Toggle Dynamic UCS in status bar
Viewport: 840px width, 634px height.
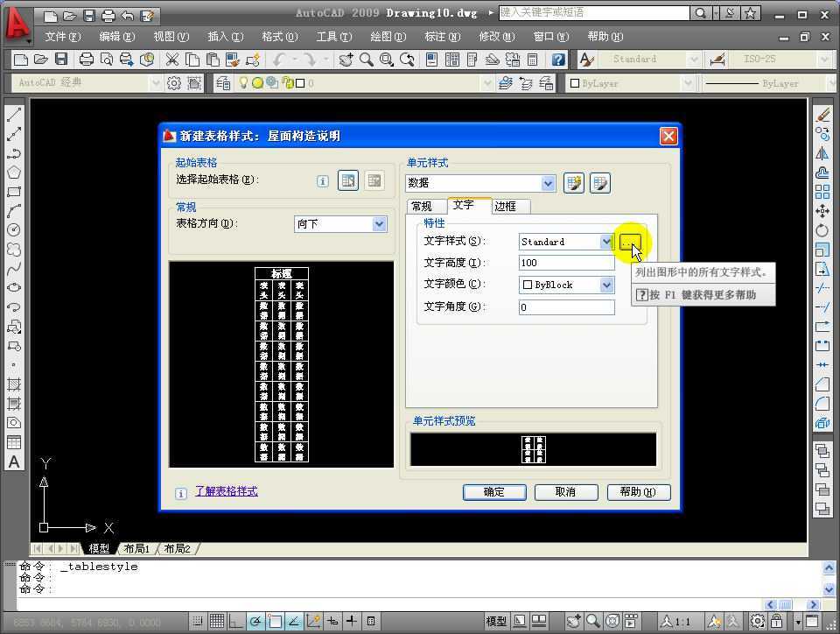(x=313, y=621)
